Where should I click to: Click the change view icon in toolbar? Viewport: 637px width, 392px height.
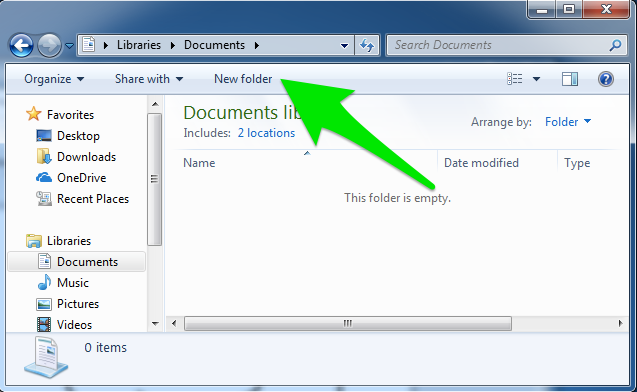515,79
